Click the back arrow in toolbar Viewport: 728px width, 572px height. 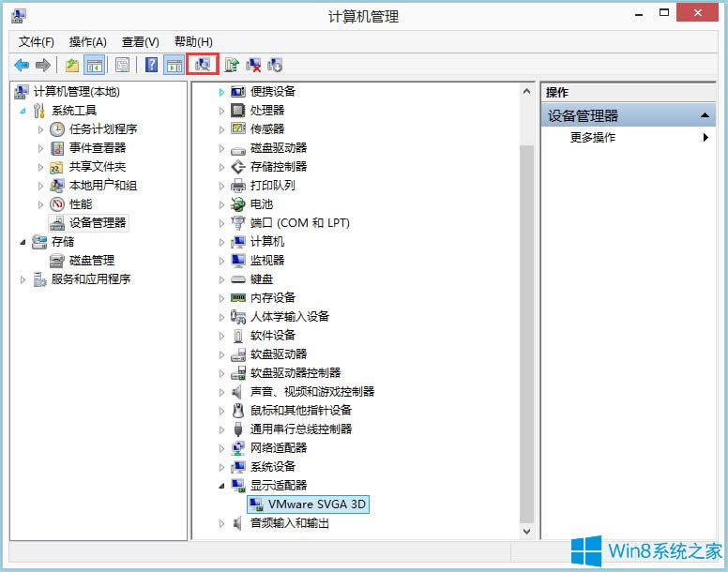click(22, 65)
